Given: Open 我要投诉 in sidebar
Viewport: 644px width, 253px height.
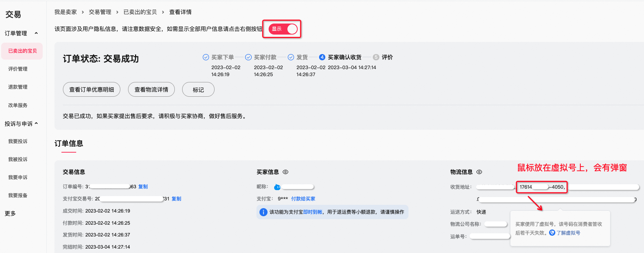Looking at the screenshot, I should coord(18,141).
